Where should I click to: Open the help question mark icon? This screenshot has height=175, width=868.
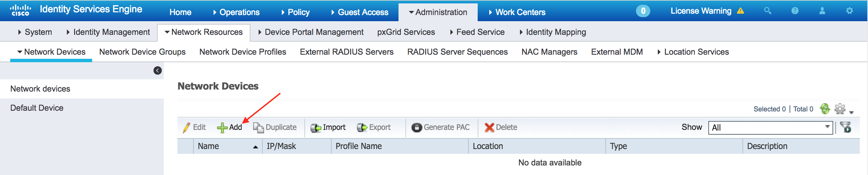tap(795, 11)
